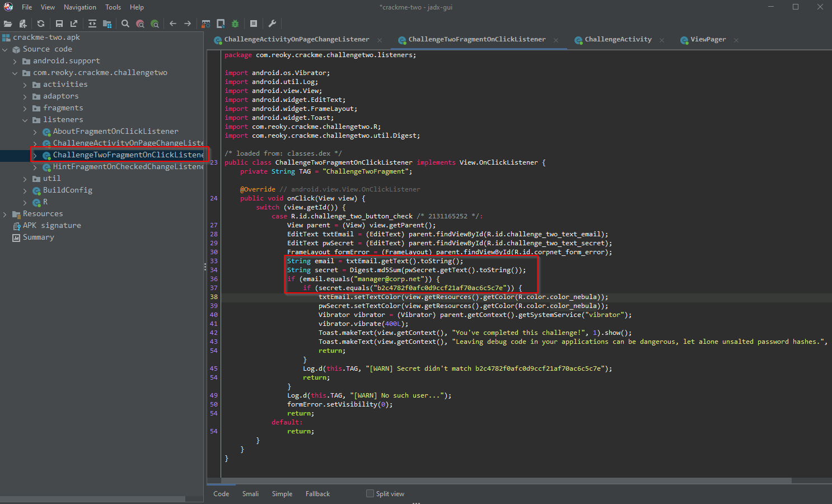Expand the Resources tree node
832x504 pixels.
tap(5, 214)
